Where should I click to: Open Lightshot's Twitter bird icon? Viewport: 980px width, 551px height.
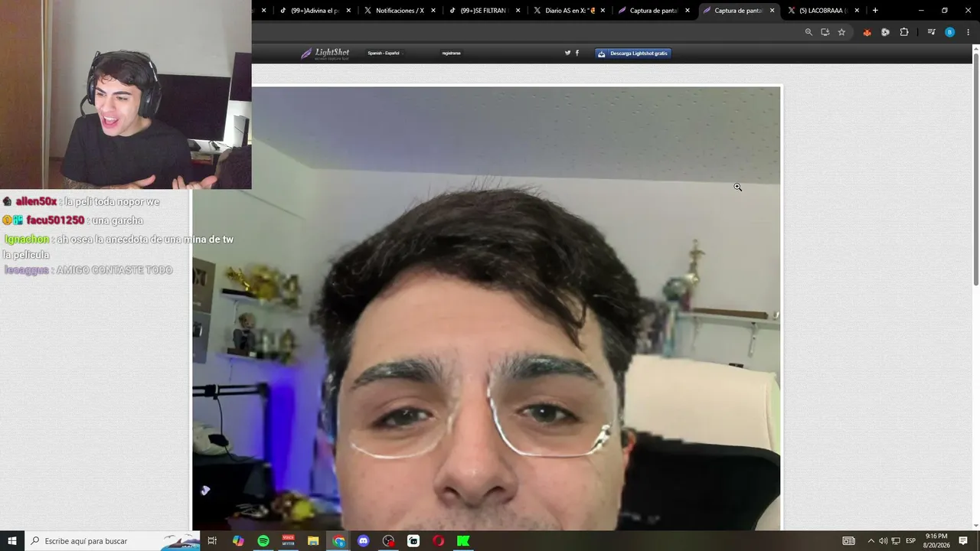[x=567, y=53]
